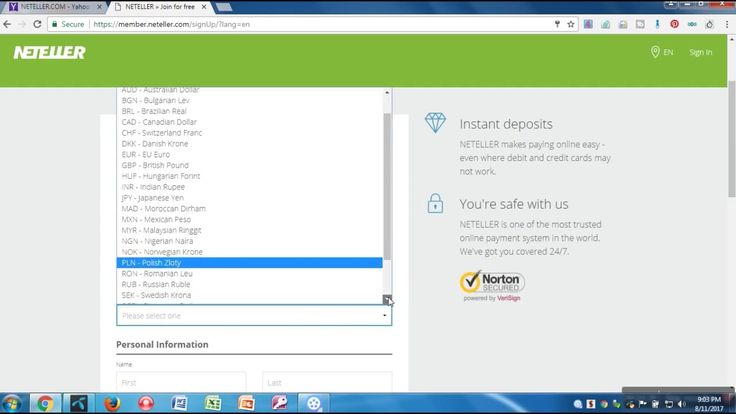736x414 pixels.
Task: Select SEK - Swedish Krona
Action: (250, 295)
